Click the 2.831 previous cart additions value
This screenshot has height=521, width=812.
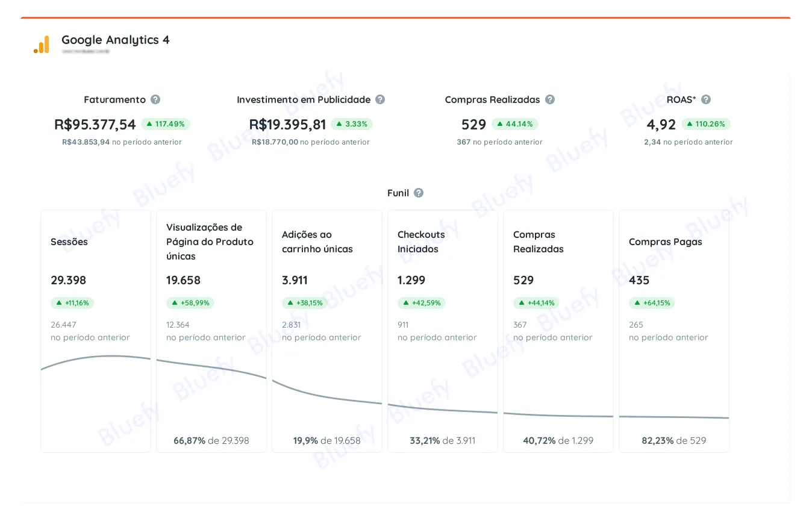[292, 325]
